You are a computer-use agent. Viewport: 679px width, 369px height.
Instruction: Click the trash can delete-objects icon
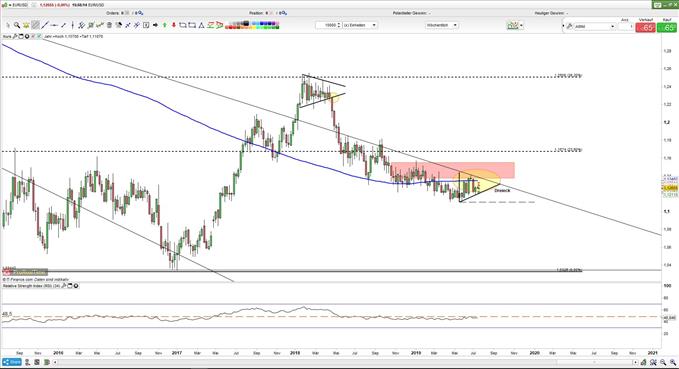click(109, 25)
